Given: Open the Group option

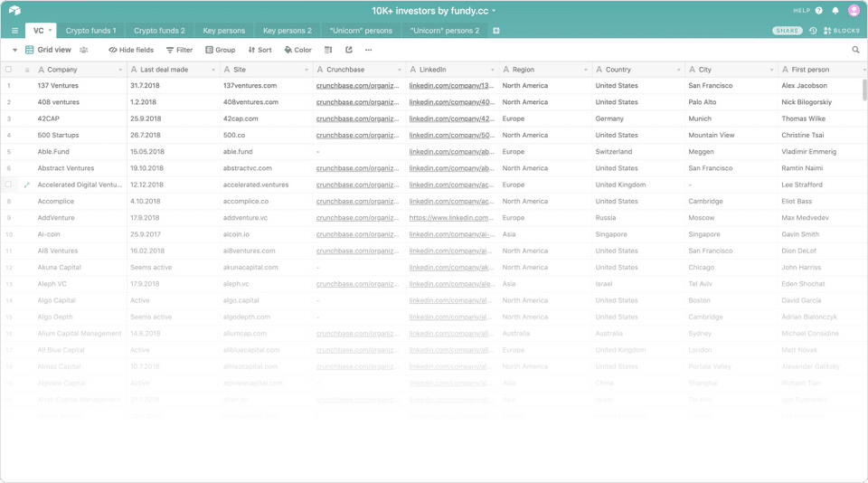Looking at the screenshot, I should pos(221,50).
